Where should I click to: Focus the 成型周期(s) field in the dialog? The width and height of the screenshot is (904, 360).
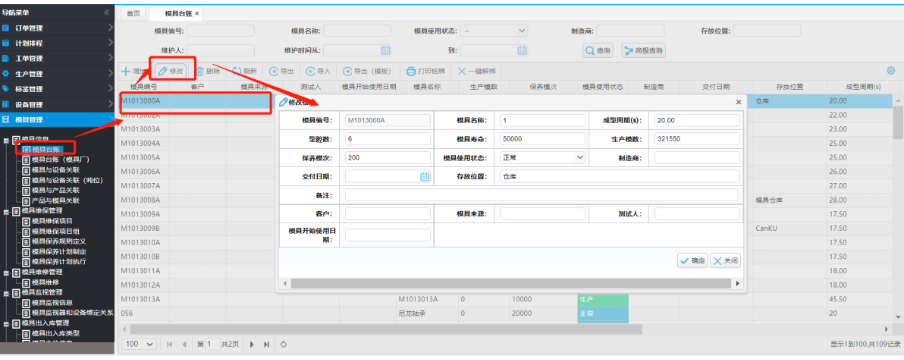coord(697,120)
